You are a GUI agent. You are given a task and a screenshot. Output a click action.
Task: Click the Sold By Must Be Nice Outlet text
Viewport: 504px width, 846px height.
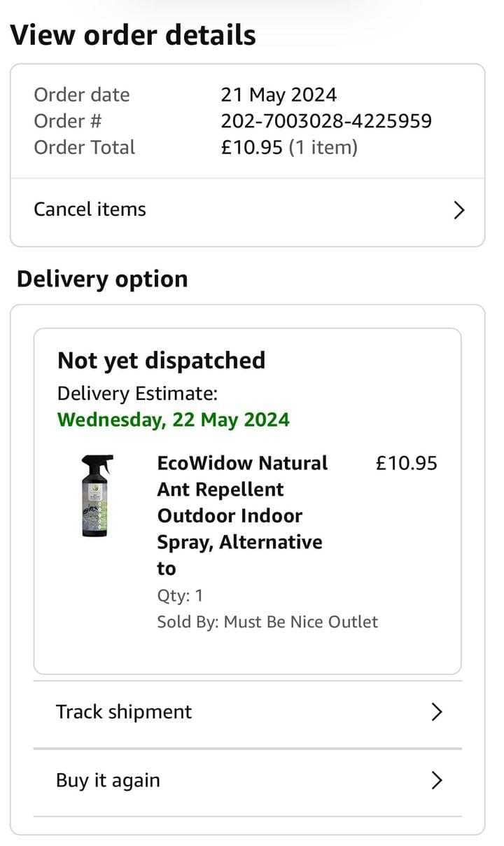pyautogui.click(x=267, y=622)
